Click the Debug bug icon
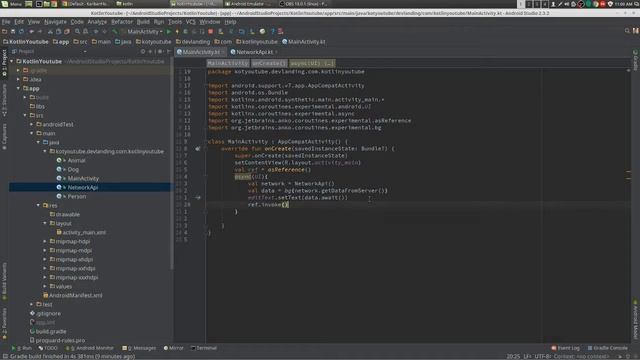 (x=185, y=31)
